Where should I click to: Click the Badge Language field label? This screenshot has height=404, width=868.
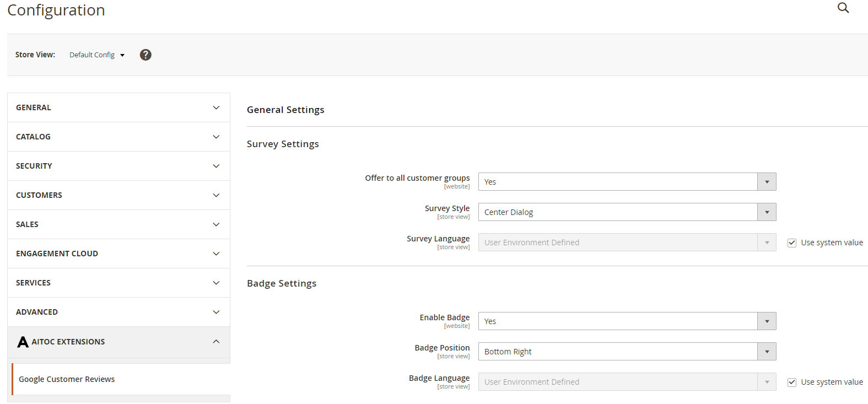point(439,378)
